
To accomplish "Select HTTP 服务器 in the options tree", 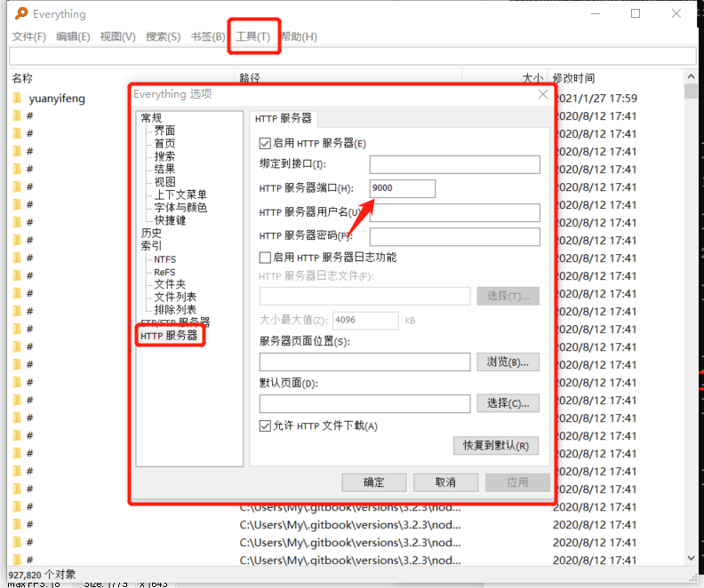I will [x=169, y=336].
